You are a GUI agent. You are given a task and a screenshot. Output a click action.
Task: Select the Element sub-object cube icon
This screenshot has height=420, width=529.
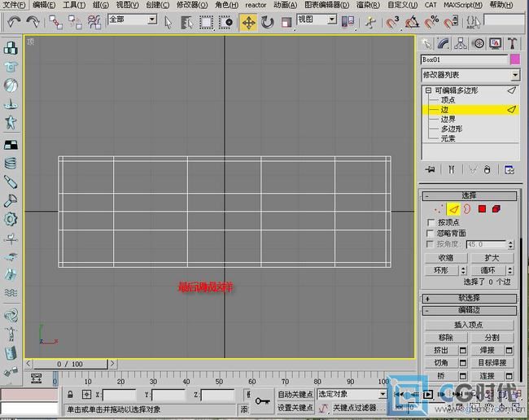pos(496,209)
